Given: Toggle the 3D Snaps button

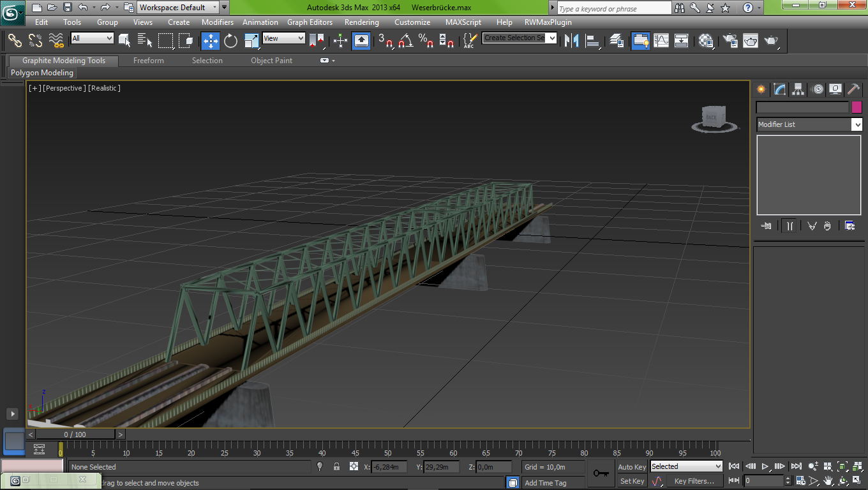Looking at the screenshot, I should click(x=385, y=41).
